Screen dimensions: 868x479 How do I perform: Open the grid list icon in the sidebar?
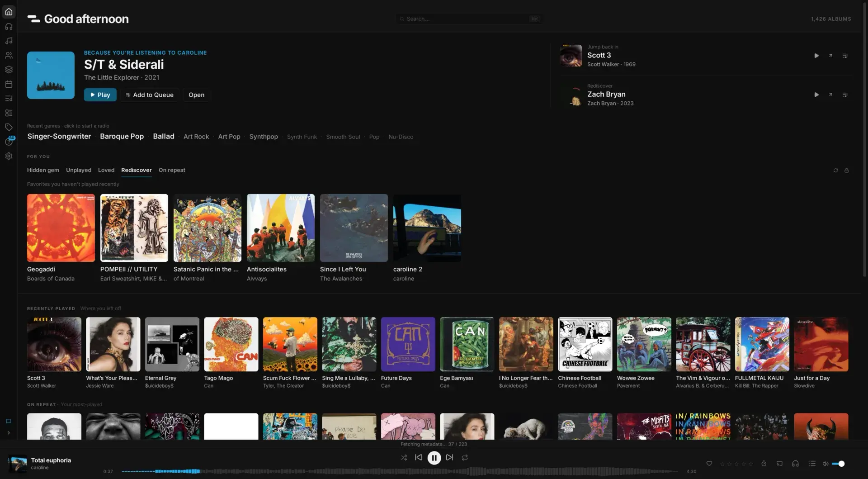pyautogui.click(x=9, y=113)
